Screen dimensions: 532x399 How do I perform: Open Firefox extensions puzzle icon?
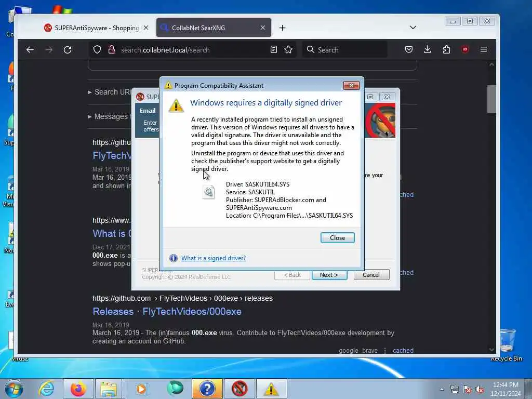pos(446,50)
